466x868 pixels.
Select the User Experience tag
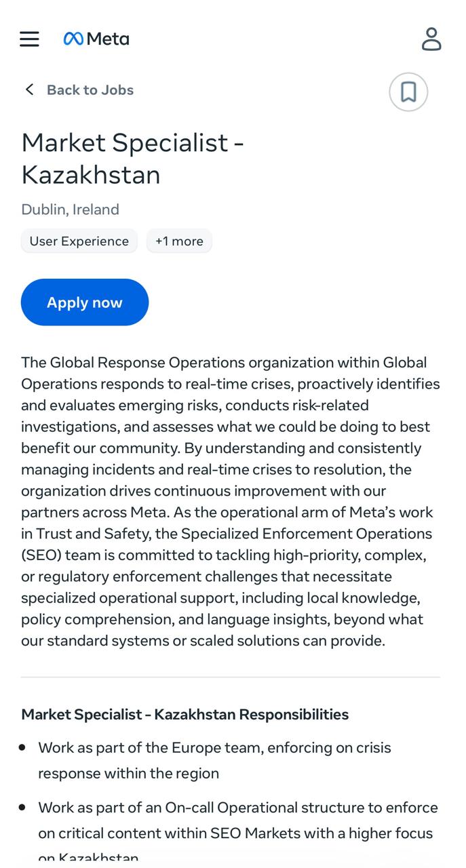(79, 241)
